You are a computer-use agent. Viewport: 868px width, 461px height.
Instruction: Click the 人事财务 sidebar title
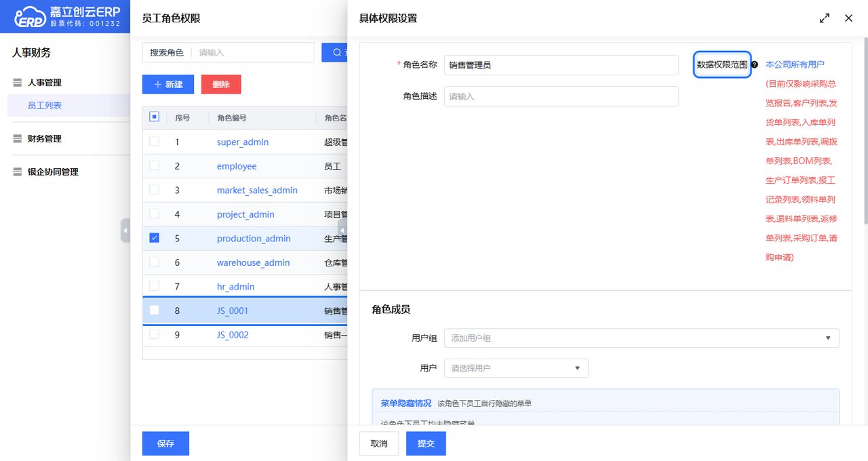(x=31, y=52)
